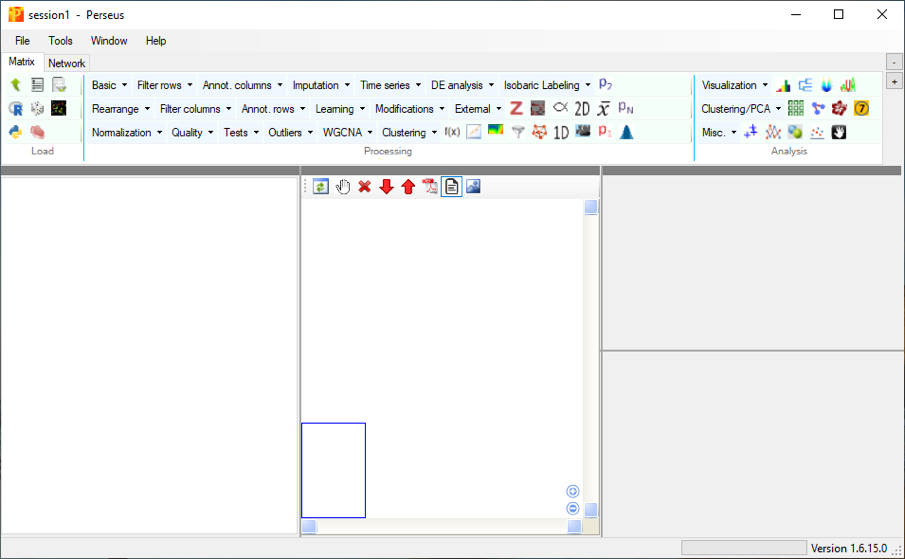
Task: Click the funnel filter icon
Action: click(517, 132)
